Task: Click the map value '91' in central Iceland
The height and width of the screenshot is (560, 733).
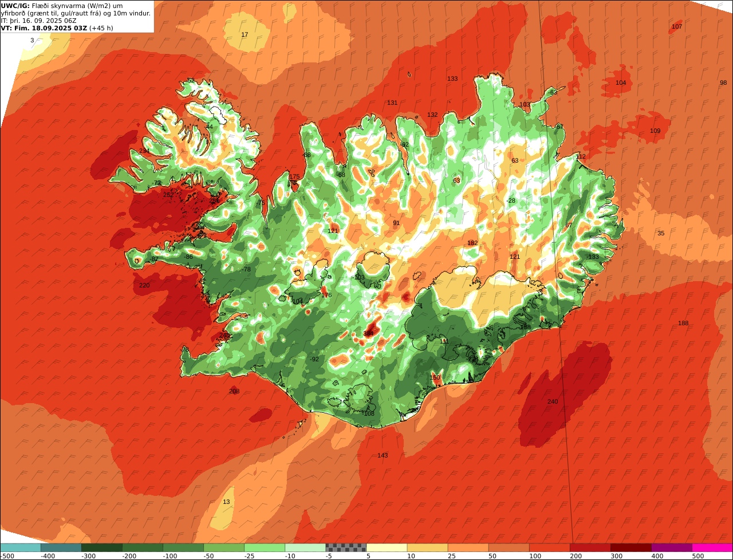Action: 396,223
